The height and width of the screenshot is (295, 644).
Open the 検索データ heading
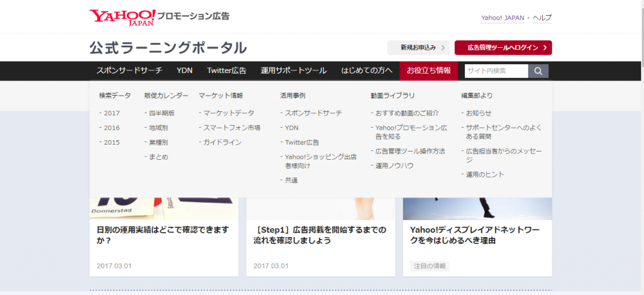point(115,96)
